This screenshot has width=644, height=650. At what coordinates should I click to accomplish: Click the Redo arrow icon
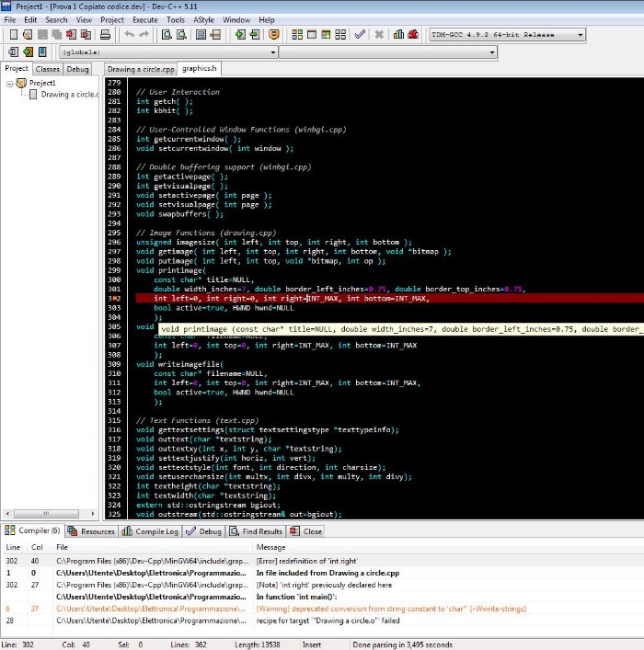pos(144,34)
